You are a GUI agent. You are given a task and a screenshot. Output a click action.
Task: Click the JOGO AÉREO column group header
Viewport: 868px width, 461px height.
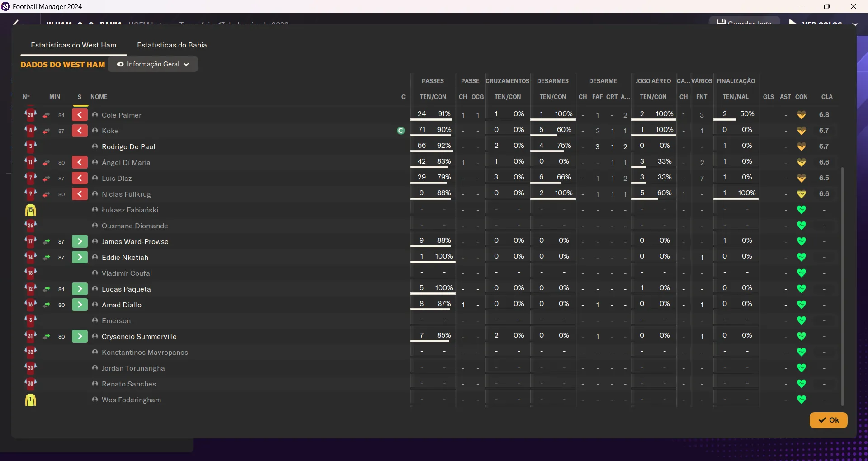click(653, 81)
